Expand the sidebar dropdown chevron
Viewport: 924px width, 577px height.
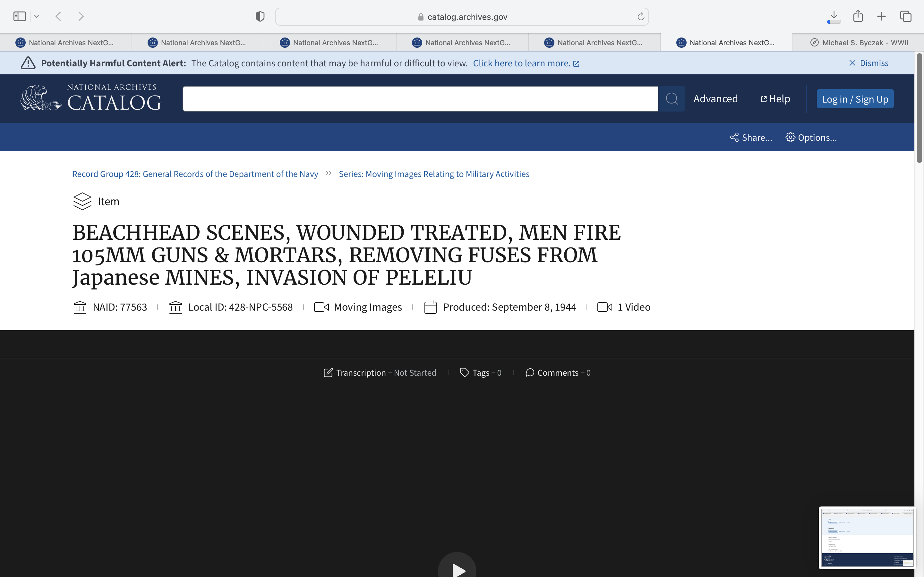pos(37,16)
